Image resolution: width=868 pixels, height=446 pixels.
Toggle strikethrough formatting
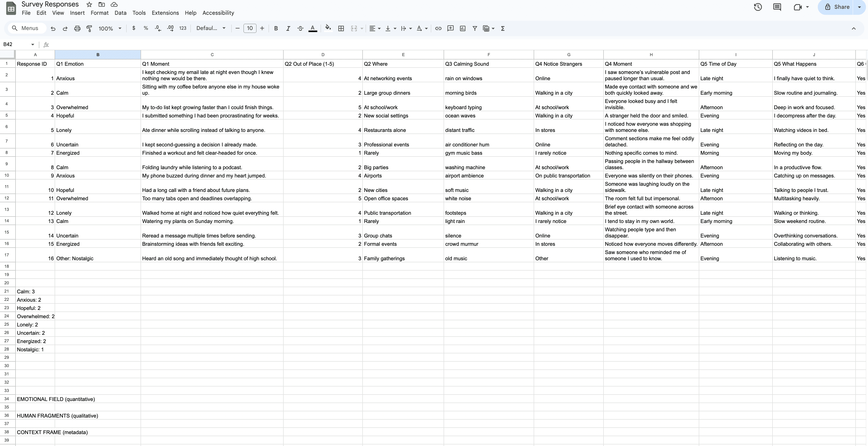click(300, 29)
